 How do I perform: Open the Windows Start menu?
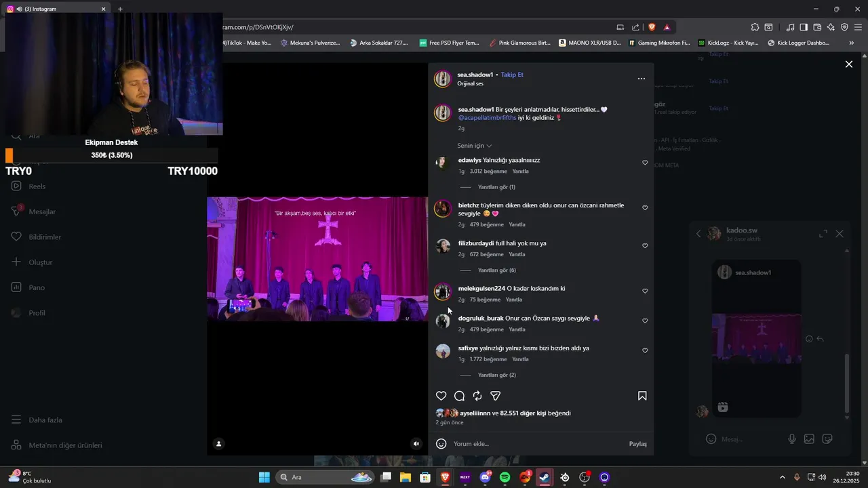tap(264, 477)
